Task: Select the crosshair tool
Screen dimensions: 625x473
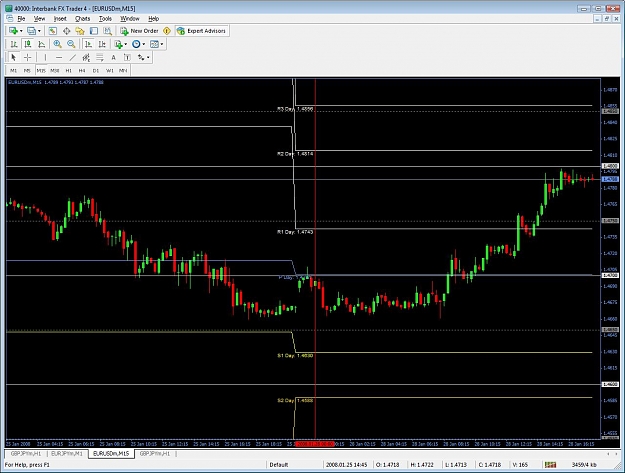Action: coord(28,57)
